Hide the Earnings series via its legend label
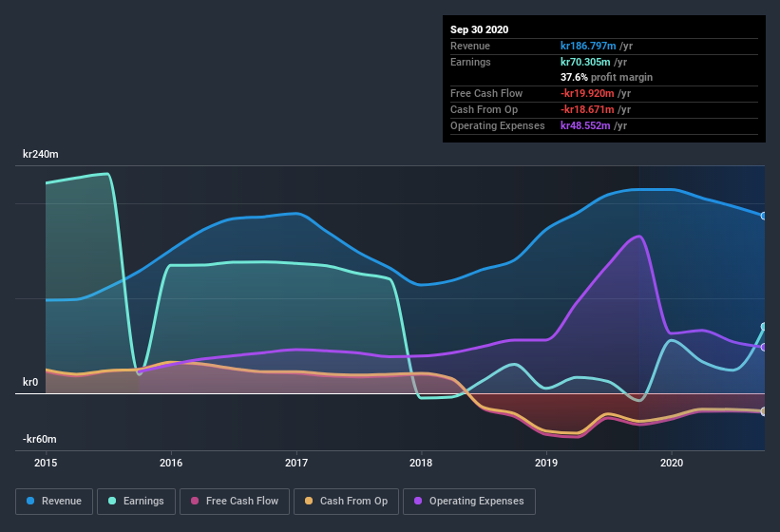This screenshot has width=780, height=532. 144,501
